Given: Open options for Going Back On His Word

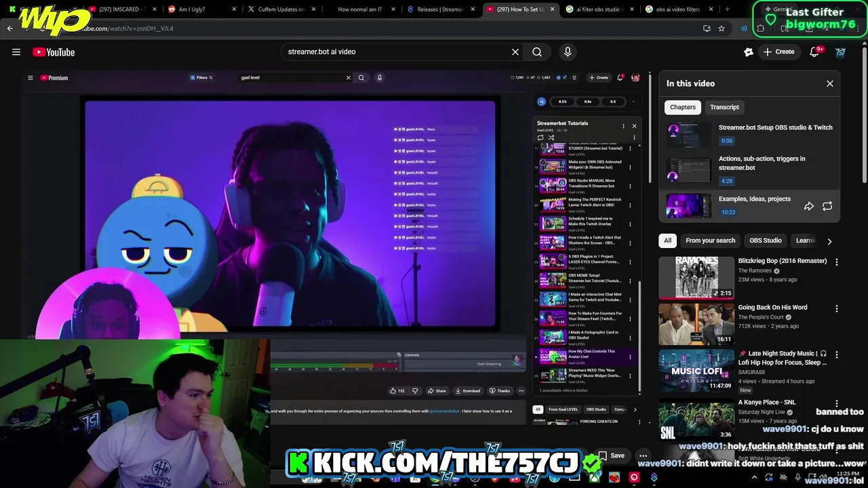Looking at the screenshot, I should tap(836, 308).
